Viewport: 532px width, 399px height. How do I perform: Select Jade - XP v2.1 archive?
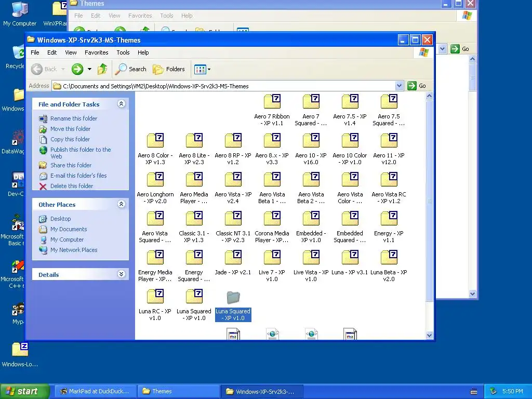(x=233, y=263)
